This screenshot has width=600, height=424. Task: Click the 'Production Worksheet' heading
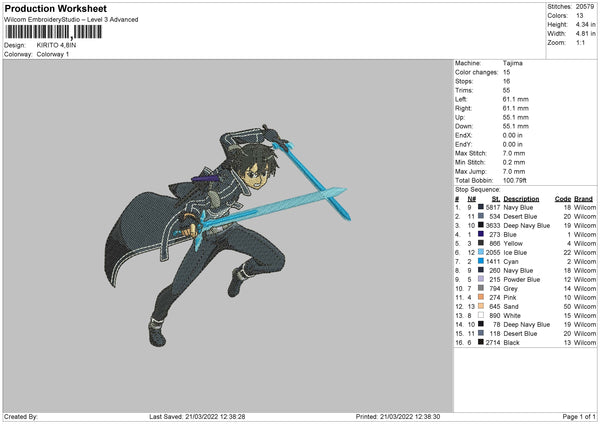coord(55,8)
